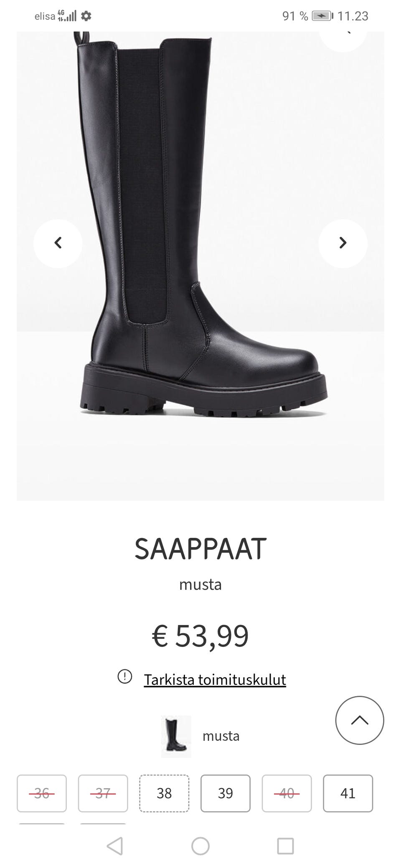Select the musta color thumbnail
The height and width of the screenshot is (868, 401).
point(176,737)
